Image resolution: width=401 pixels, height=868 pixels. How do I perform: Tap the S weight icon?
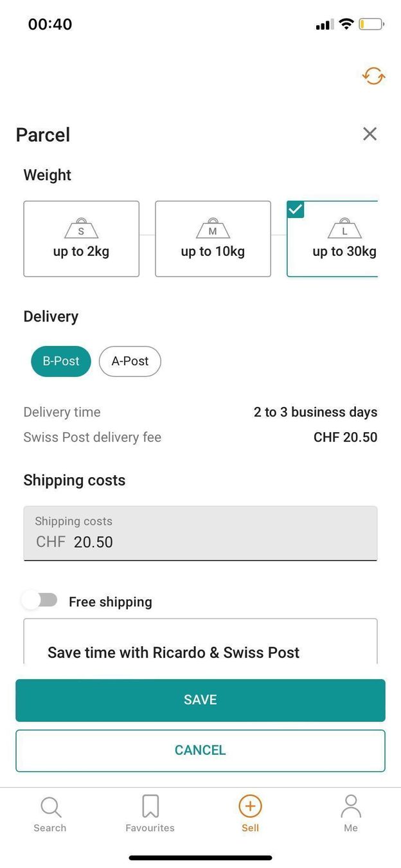(81, 230)
